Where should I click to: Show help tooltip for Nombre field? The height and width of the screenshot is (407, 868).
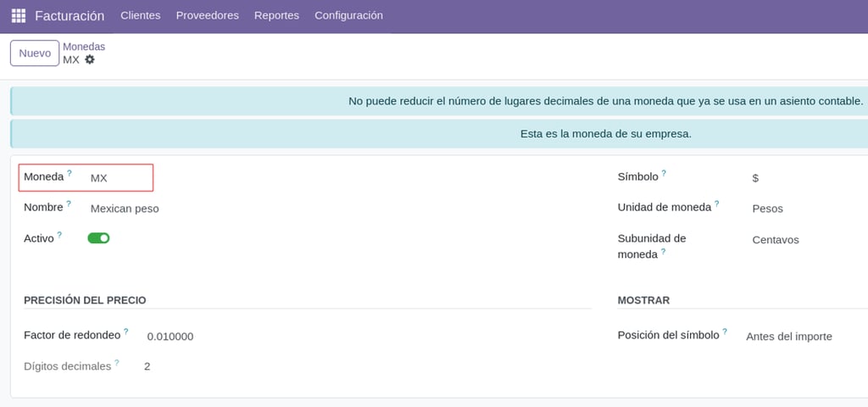69,203
